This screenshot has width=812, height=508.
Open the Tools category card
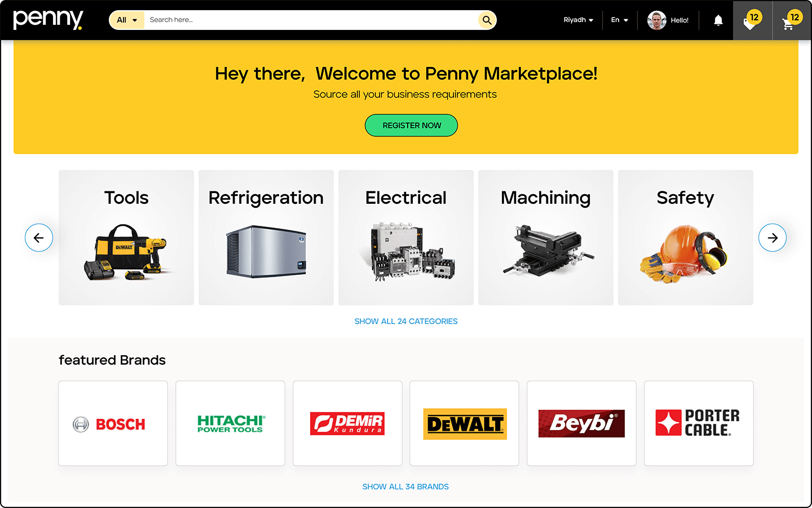tap(126, 238)
